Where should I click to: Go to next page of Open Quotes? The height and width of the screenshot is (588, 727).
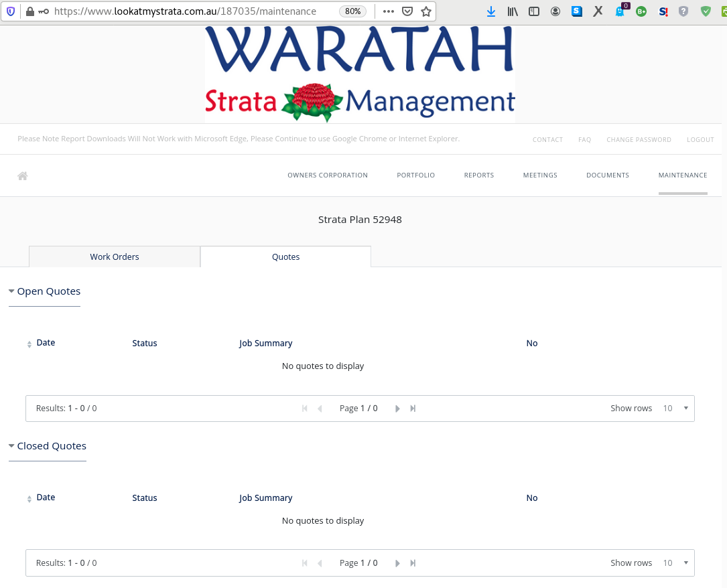click(x=397, y=409)
